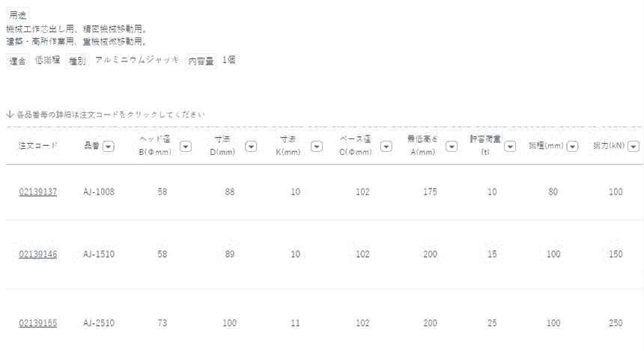Click the 注文コード column header

pos(38,146)
